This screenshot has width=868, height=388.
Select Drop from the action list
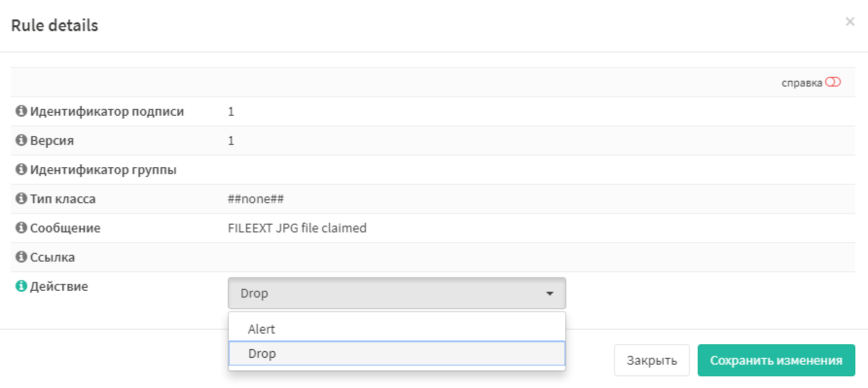397,353
